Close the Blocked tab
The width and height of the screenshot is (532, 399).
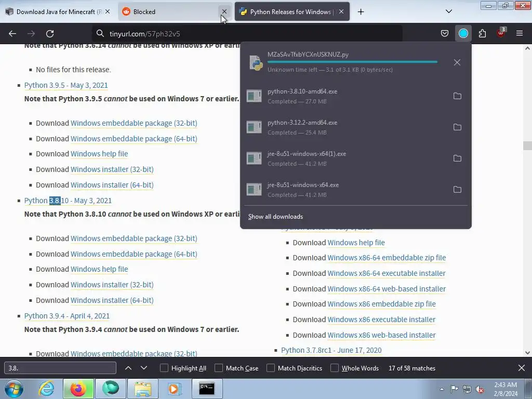coord(224,11)
